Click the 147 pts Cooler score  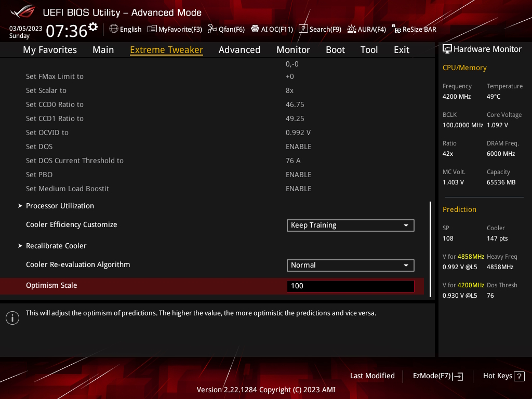(x=497, y=238)
